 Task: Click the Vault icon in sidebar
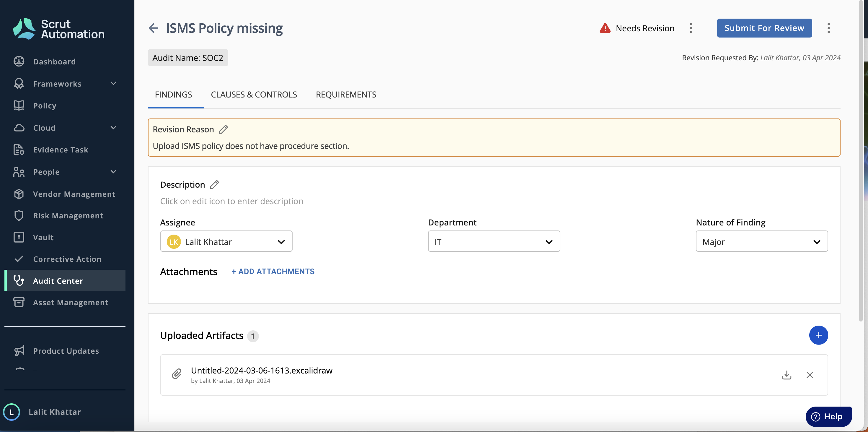19,237
